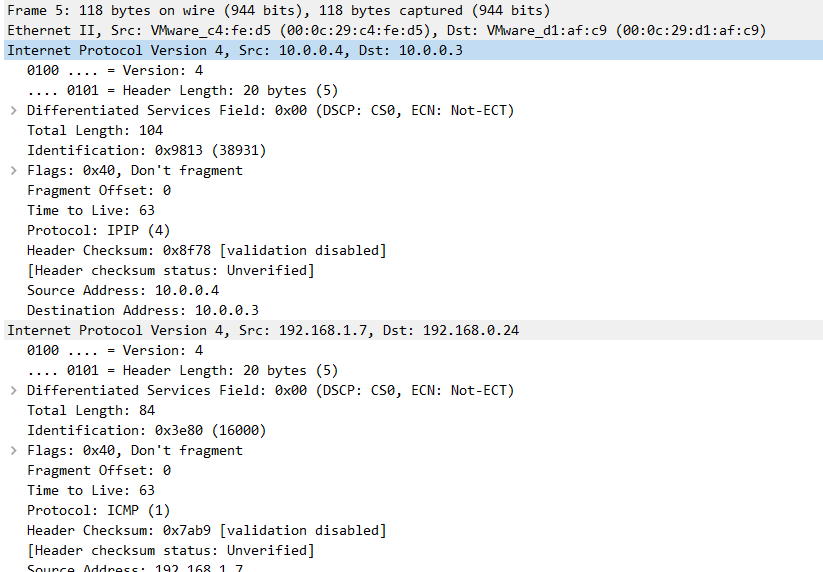The width and height of the screenshot is (823, 572).
Task: Select the Header Checksum 0x7ab9 field
Action: click(206, 530)
